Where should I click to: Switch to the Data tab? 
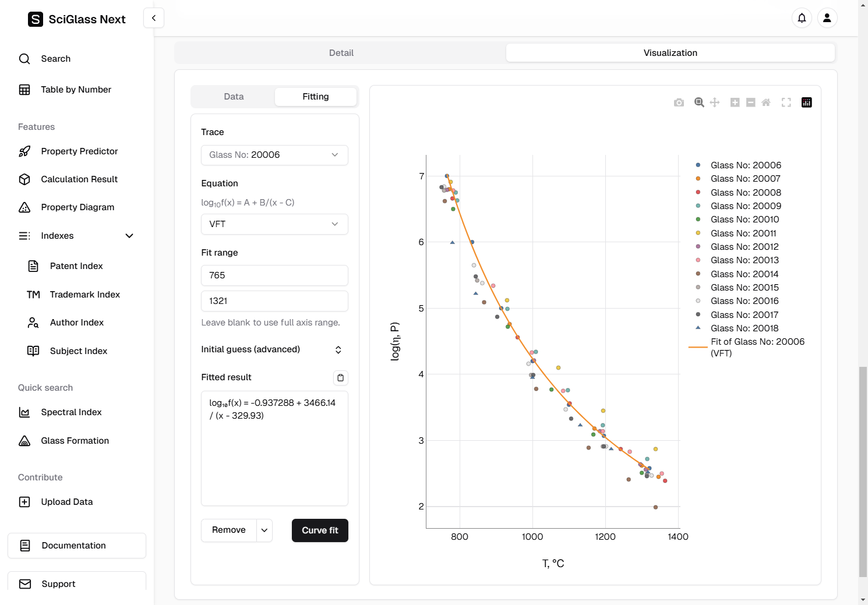234,97
